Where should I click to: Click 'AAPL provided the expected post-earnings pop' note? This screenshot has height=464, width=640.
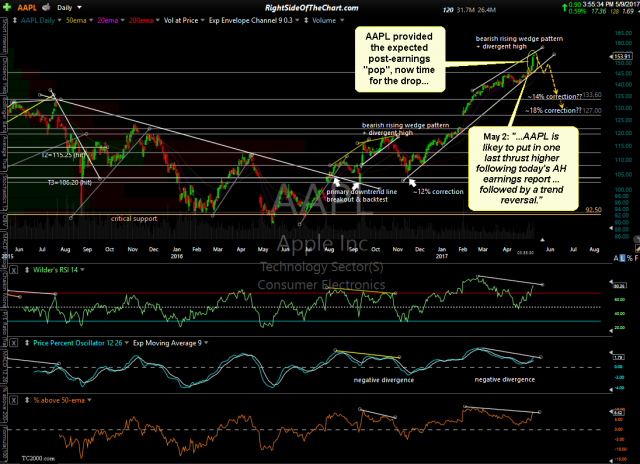point(400,59)
